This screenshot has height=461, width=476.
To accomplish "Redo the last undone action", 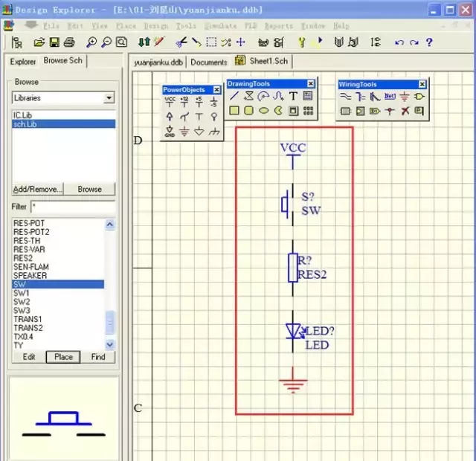I will [414, 42].
